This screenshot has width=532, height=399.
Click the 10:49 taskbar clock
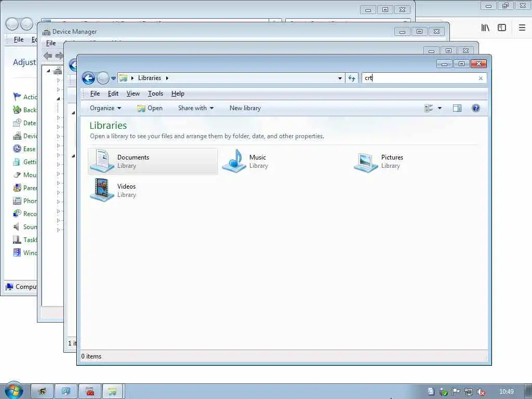click(506, 392)
